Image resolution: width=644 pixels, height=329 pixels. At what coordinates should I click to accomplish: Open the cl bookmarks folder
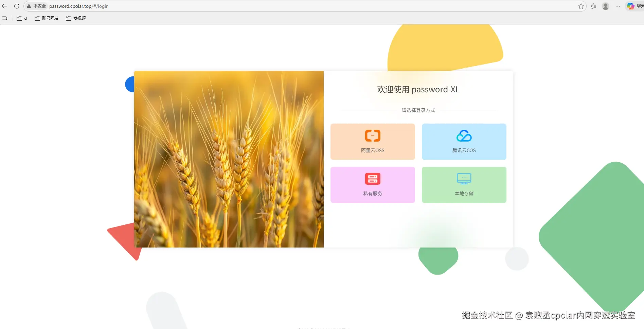tap(22, 18)
